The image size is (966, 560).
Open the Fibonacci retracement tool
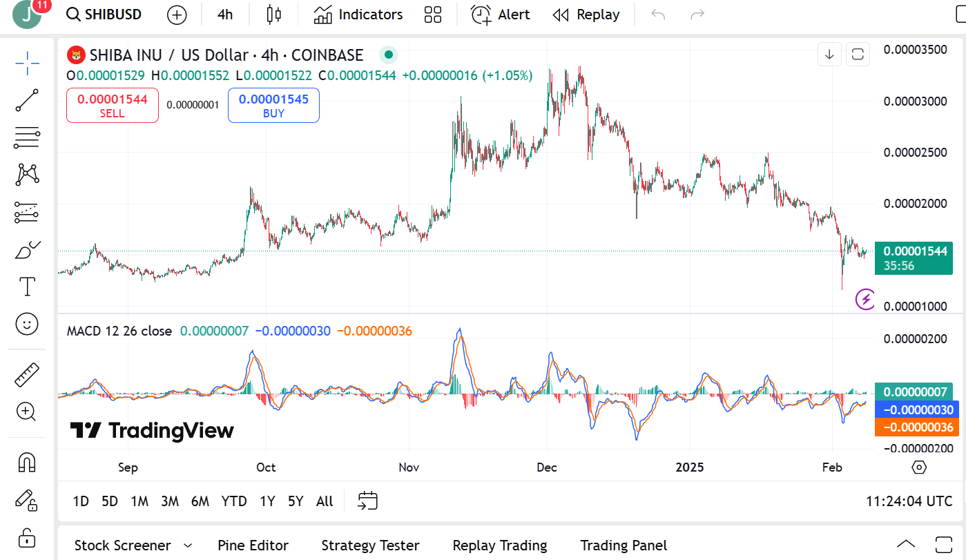[x=27, y=137]
